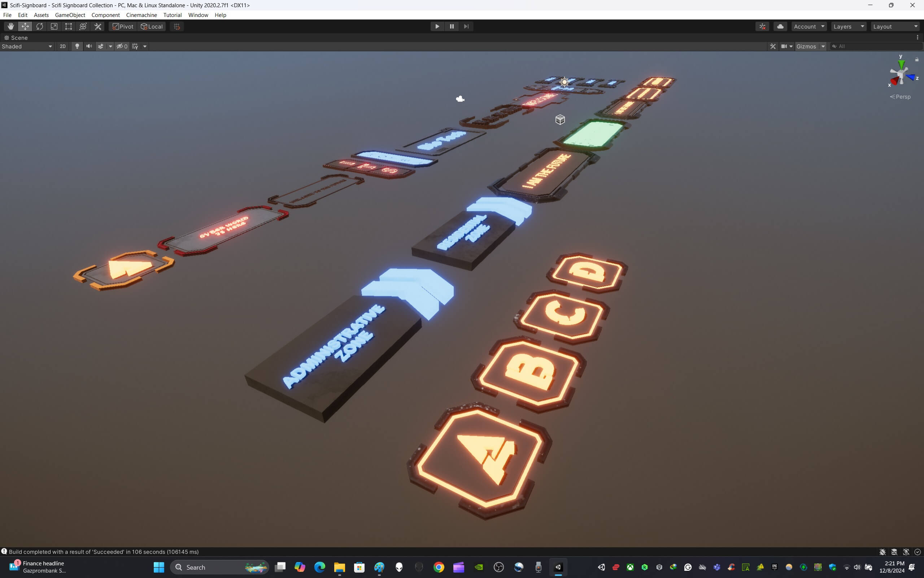Screen dimensions: 924x578
Task: Open scene camera settings dropdown
Action: click(787, 46)
